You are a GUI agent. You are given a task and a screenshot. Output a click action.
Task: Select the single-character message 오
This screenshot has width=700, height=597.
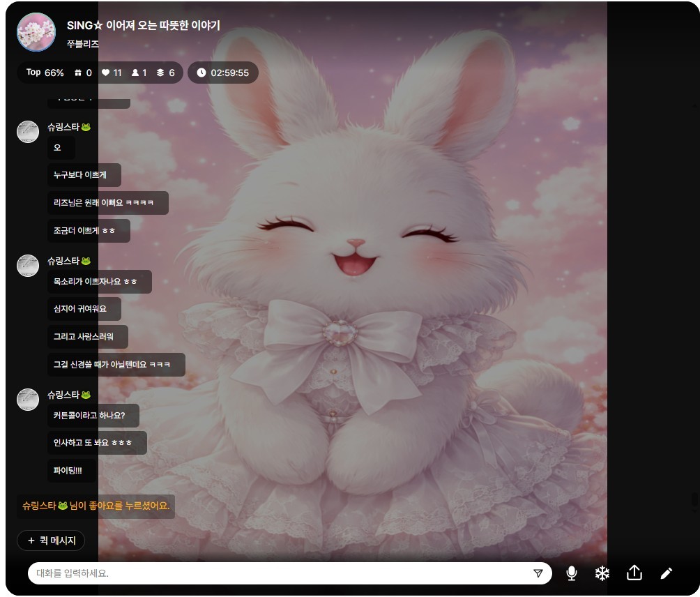(x=61, y=148)
